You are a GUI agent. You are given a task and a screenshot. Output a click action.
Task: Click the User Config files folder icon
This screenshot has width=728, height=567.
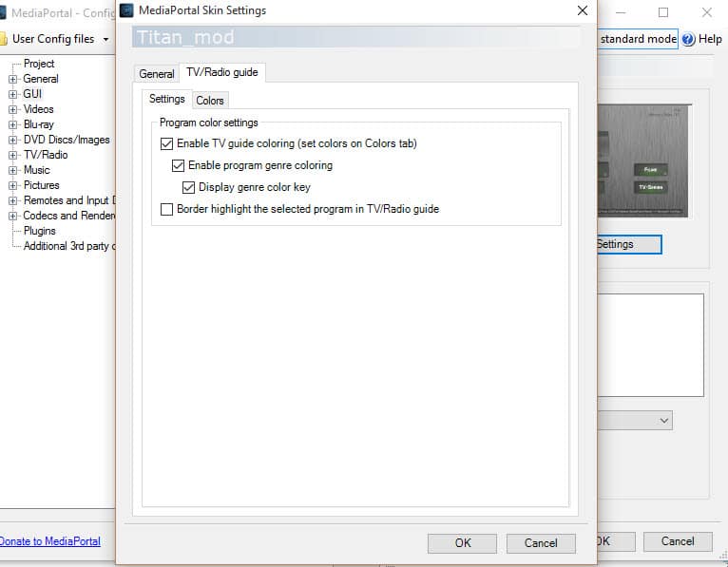pos(3,39)
